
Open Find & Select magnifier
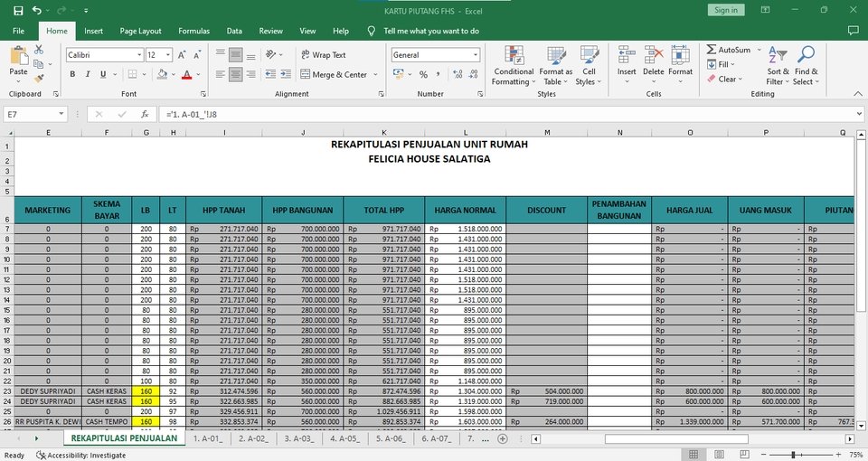(x=807, y=65)
